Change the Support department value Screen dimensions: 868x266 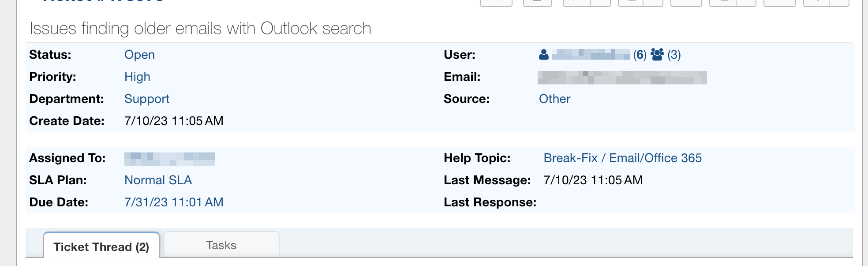tap(147, 99)
